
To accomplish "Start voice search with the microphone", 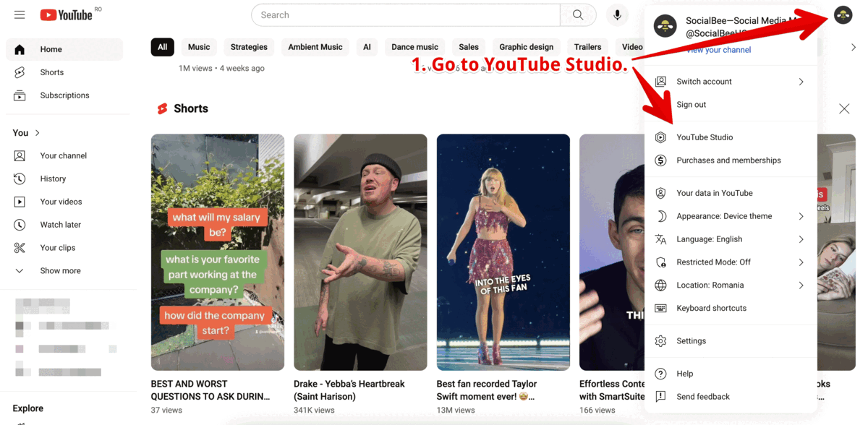I will tap(617, 15).
